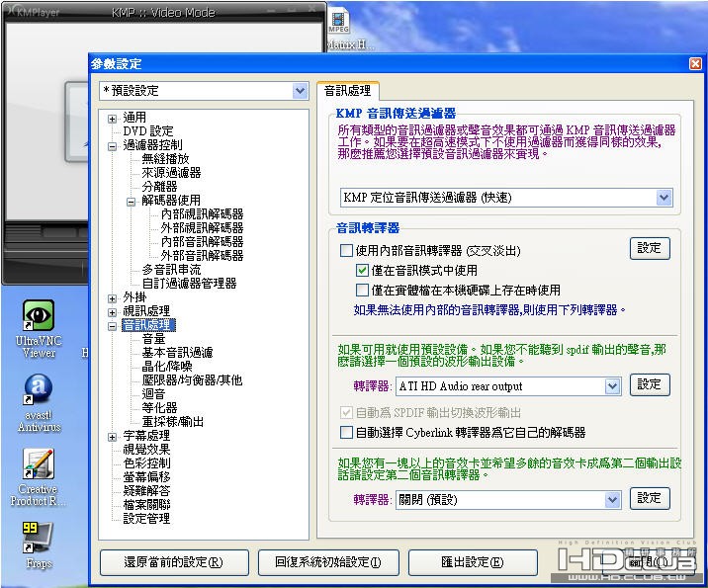Open the MPEG Matrix file icon
This screenshot has height=588, width=708.
(338, 28)
